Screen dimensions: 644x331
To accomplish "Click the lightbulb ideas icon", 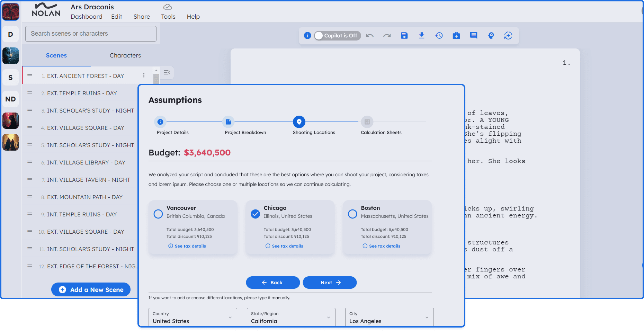I will (x=491, y=36).
